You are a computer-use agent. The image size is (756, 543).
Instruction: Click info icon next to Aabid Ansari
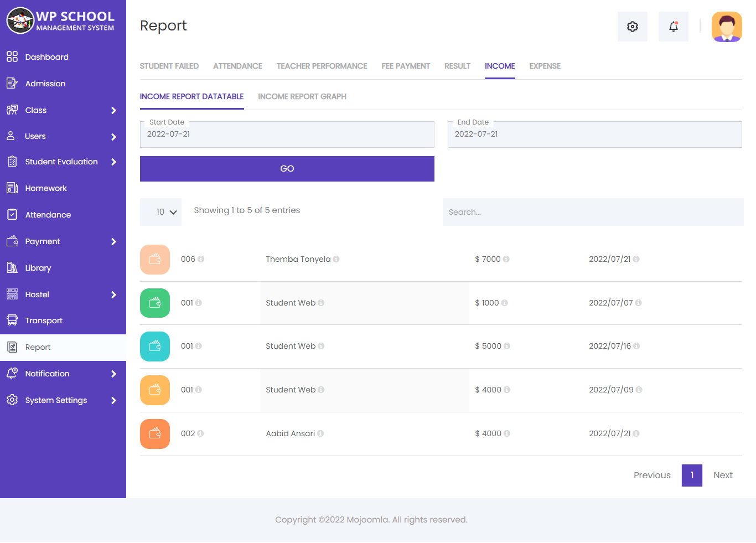320,433
